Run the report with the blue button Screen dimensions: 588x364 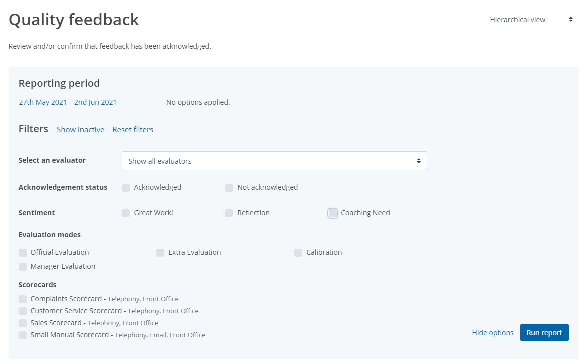click(x=544, y=333)
